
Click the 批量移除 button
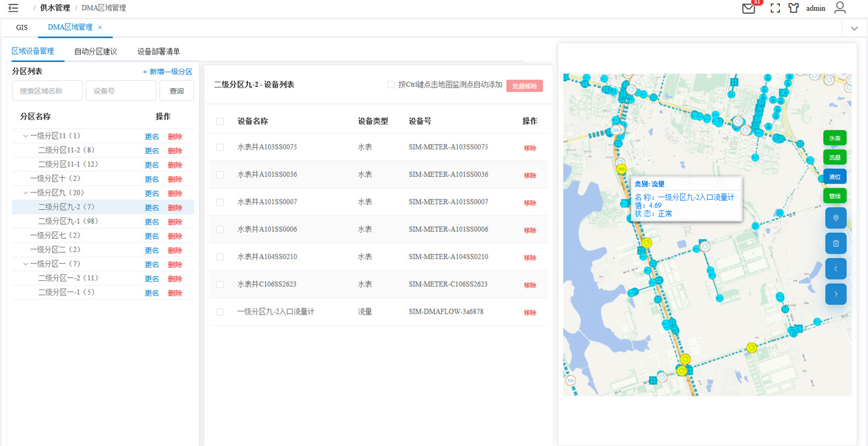pos(525,86)
